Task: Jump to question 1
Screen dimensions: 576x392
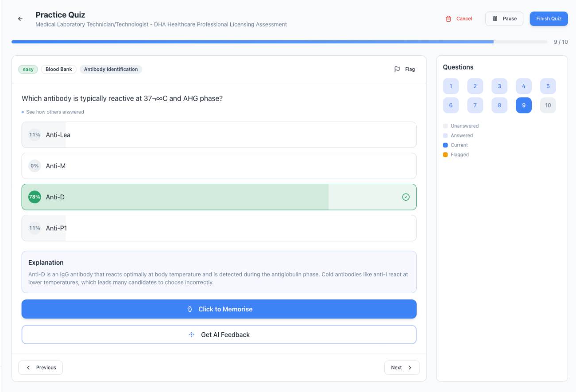Action: 451,86
